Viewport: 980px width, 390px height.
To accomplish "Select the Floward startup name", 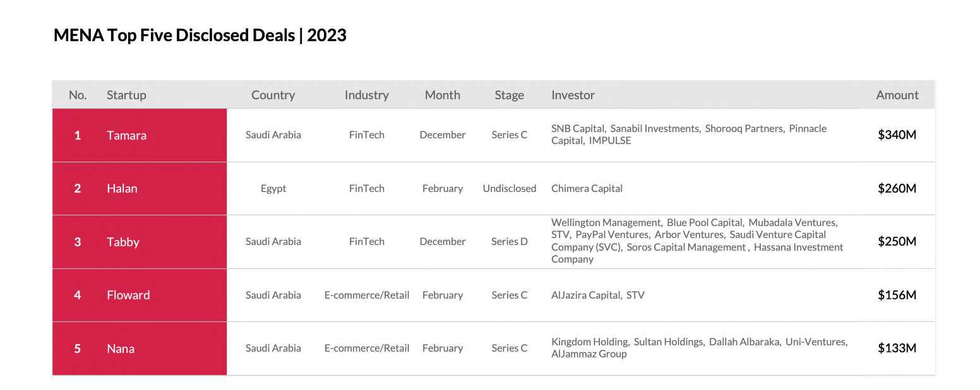I will click(128, 295).
